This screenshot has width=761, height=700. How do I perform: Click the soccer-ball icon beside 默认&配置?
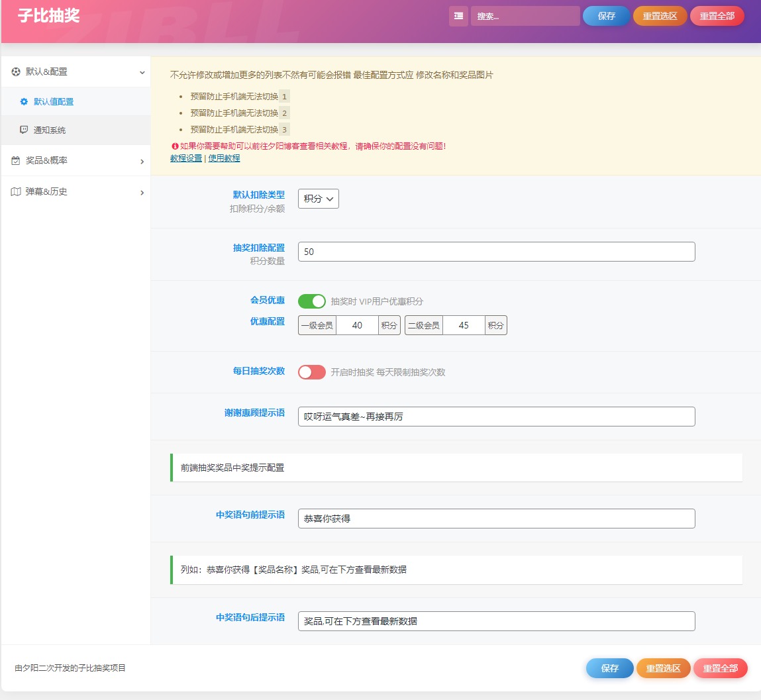click(16, 72)
